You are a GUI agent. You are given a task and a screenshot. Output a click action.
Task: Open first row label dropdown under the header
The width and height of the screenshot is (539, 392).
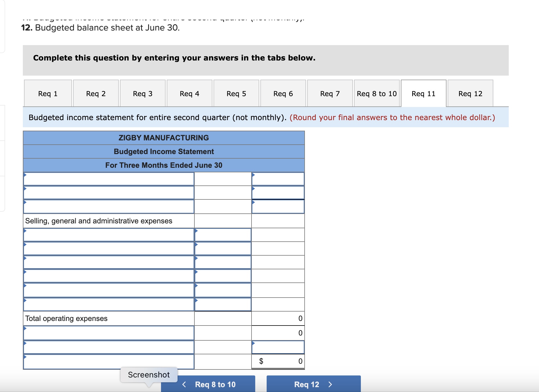[x=109, y=179]
